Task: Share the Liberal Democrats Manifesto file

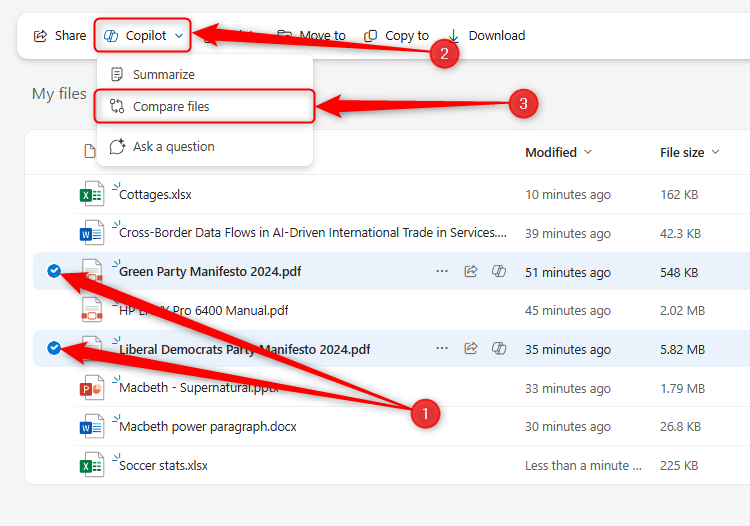Action: click(470, 348)
